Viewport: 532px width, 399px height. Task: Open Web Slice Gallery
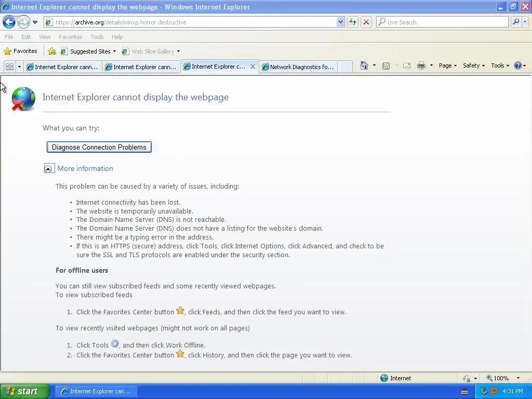(151, 51)
